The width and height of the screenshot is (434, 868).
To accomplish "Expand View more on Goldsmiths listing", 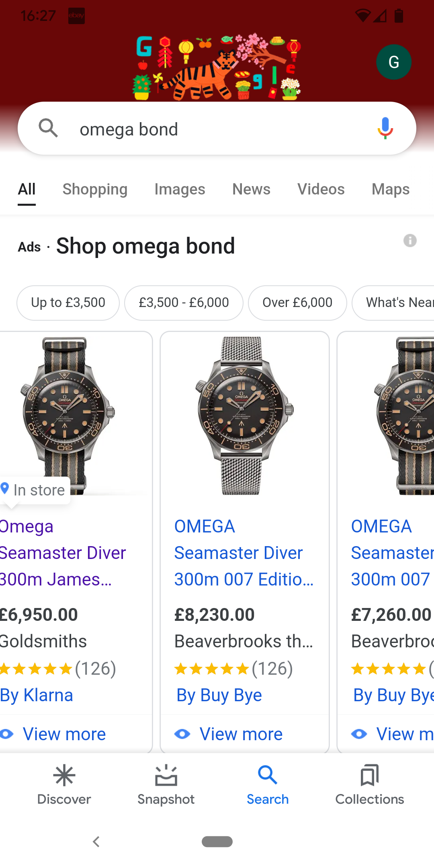I will point(63,734).
